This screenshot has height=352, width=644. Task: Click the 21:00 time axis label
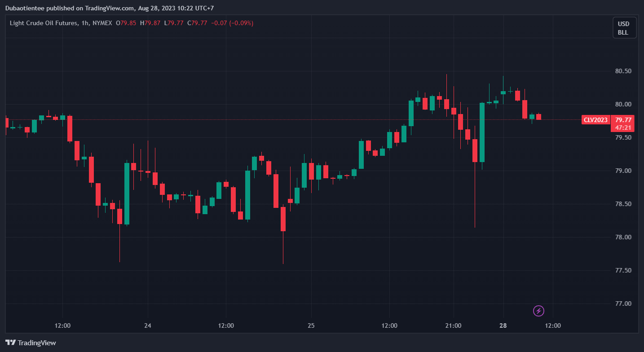[454, 326]
